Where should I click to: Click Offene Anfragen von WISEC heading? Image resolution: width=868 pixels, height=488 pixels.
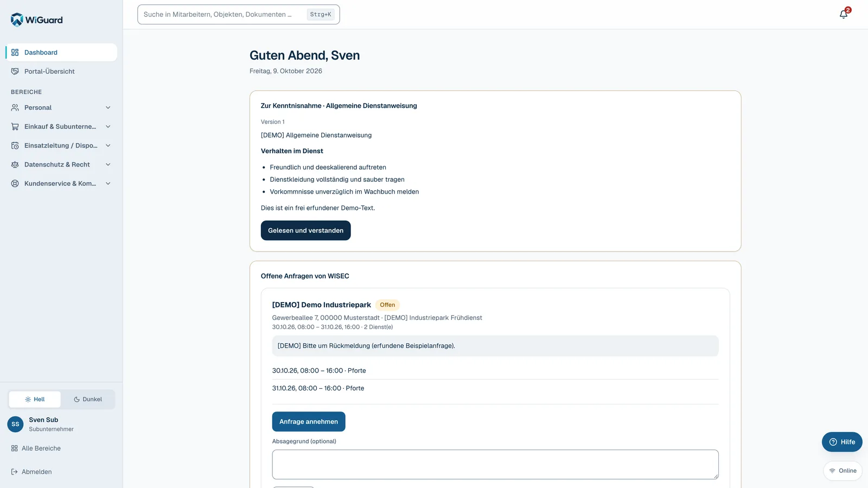(x=305, y=276)
